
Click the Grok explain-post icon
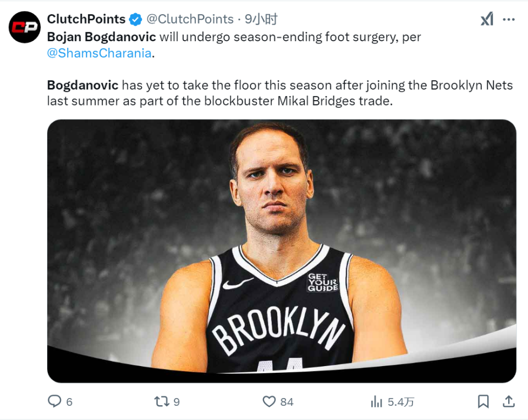coord(487,20)
